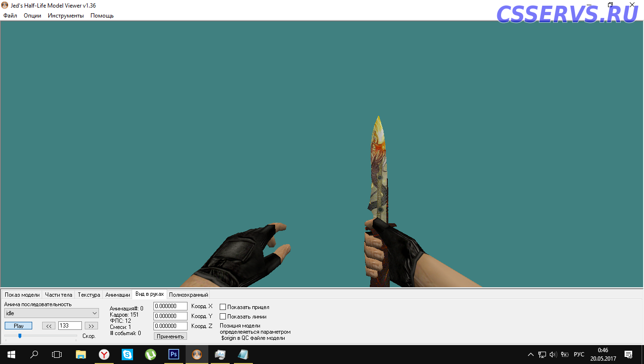Show hidden tray icons chevron
This screenshot has height=364, width=644.
pyautogui.click(x=531, y=355)
